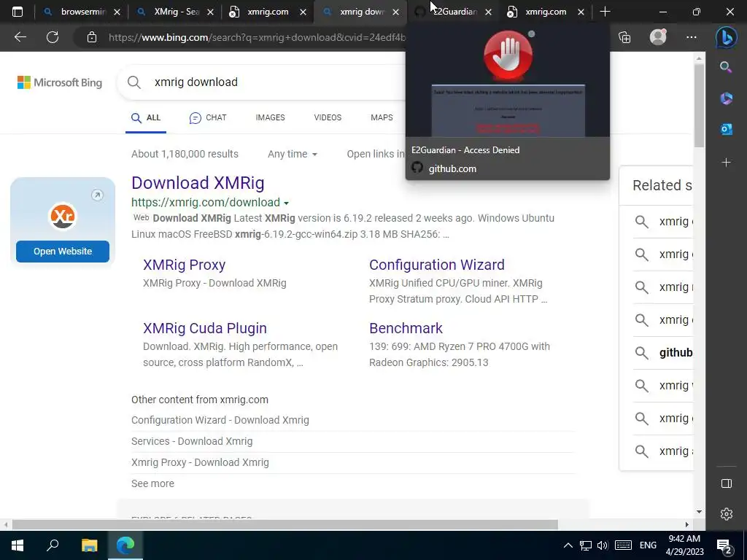747x560 pixels.
Task: Open a new tab with plus button
Action: click(605, 12)
